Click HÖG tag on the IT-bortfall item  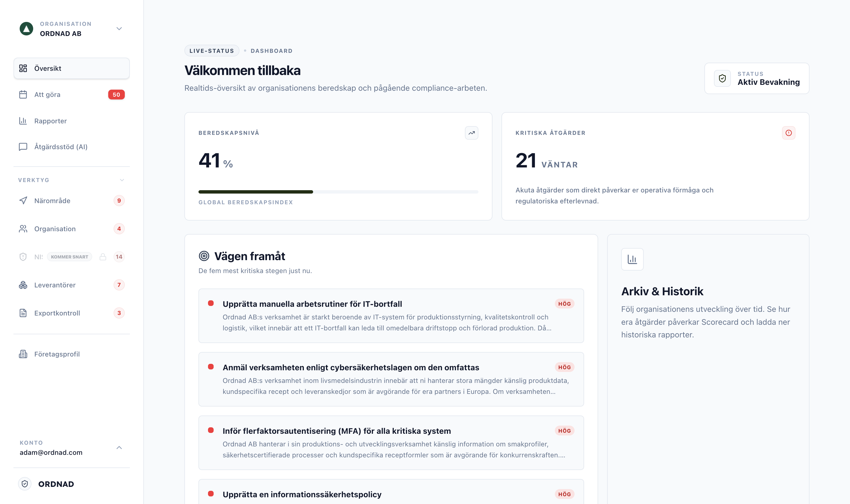click(564, 304)
